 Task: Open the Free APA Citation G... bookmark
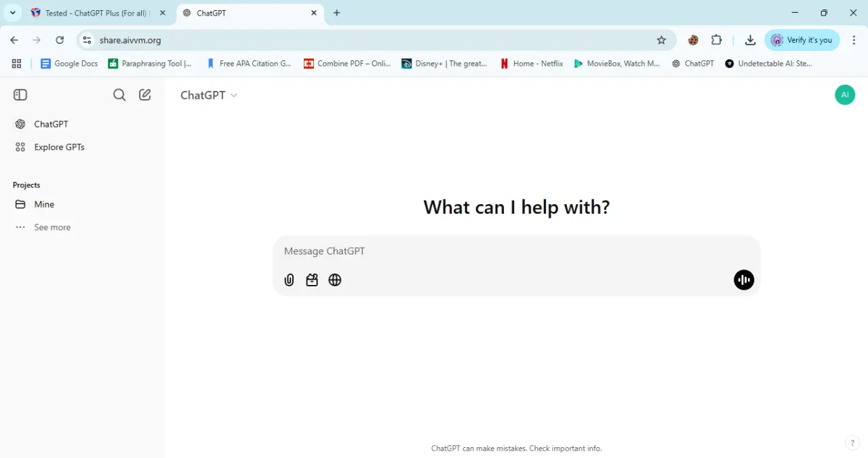pos(249,64)
